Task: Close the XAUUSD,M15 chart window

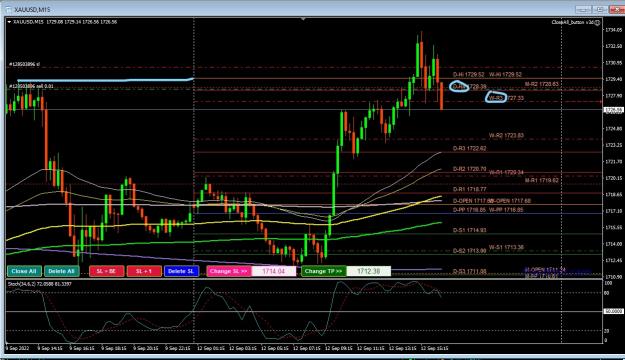Action: pyautogui.click(x=617, y=9)
